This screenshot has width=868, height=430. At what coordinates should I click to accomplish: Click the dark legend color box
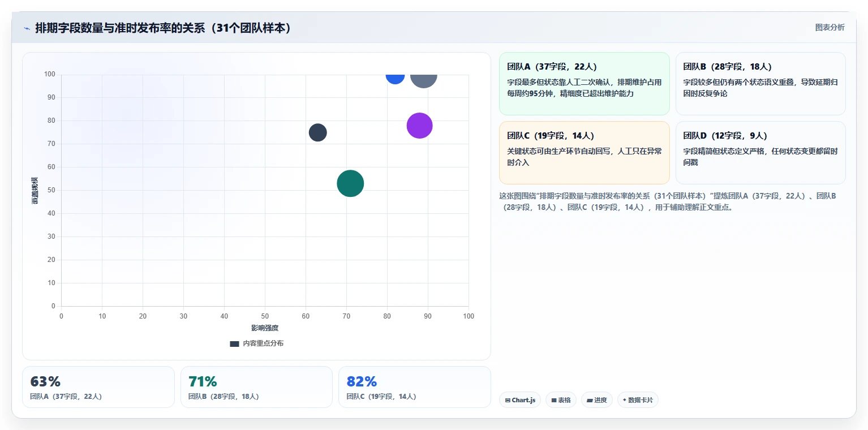coord(234,343)
